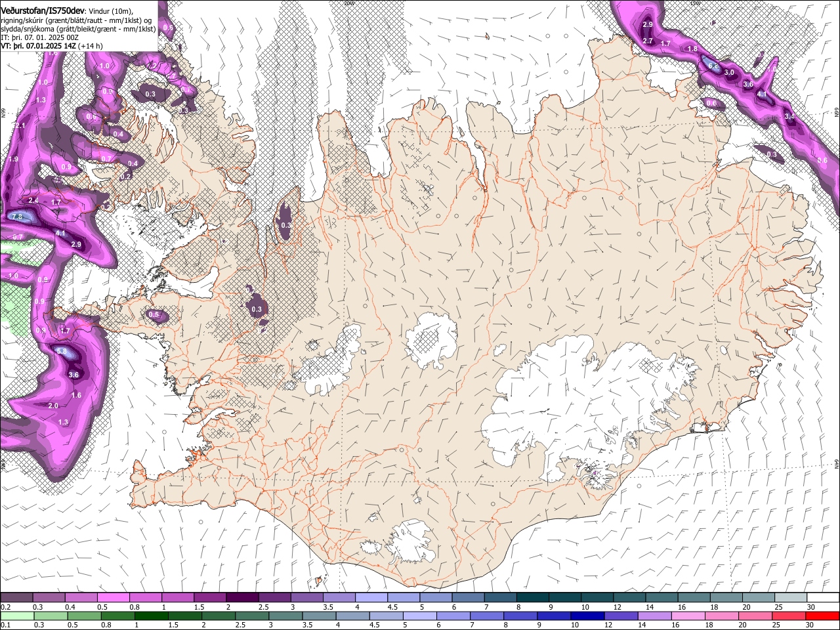Click the '4.5' label in the lower legend
This screenshot has height=630, width=840.
point(375,624)
